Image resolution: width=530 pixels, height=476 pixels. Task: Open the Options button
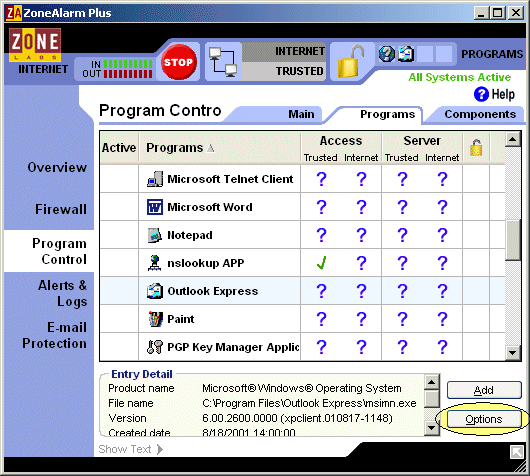click(484, 419)
